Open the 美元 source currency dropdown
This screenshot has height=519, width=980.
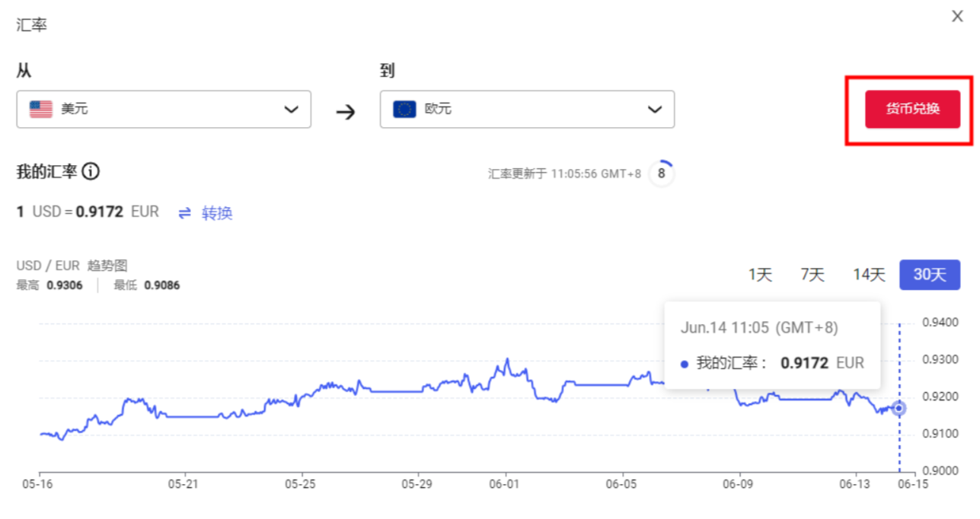(164, 109)
